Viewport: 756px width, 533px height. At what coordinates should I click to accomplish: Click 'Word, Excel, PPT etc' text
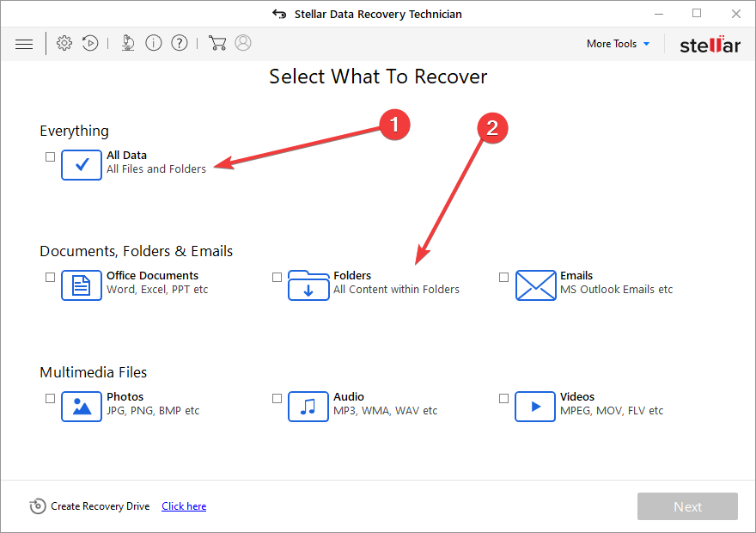[157, 290]
